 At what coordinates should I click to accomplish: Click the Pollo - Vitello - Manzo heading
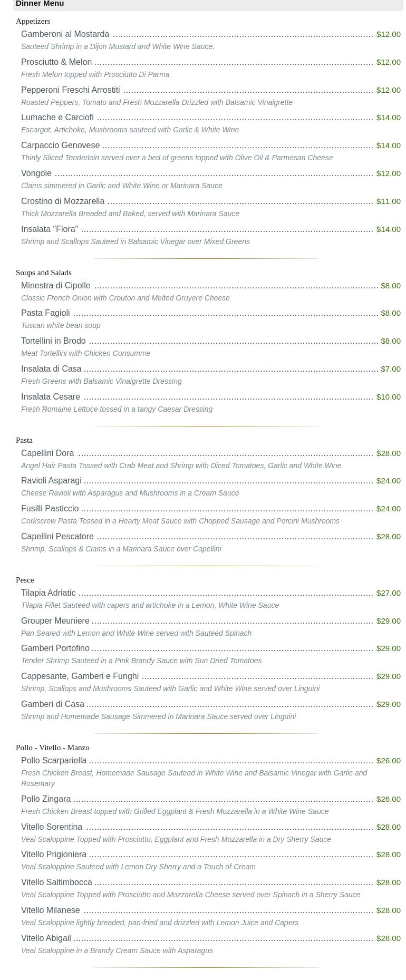(x=53, y=748)
